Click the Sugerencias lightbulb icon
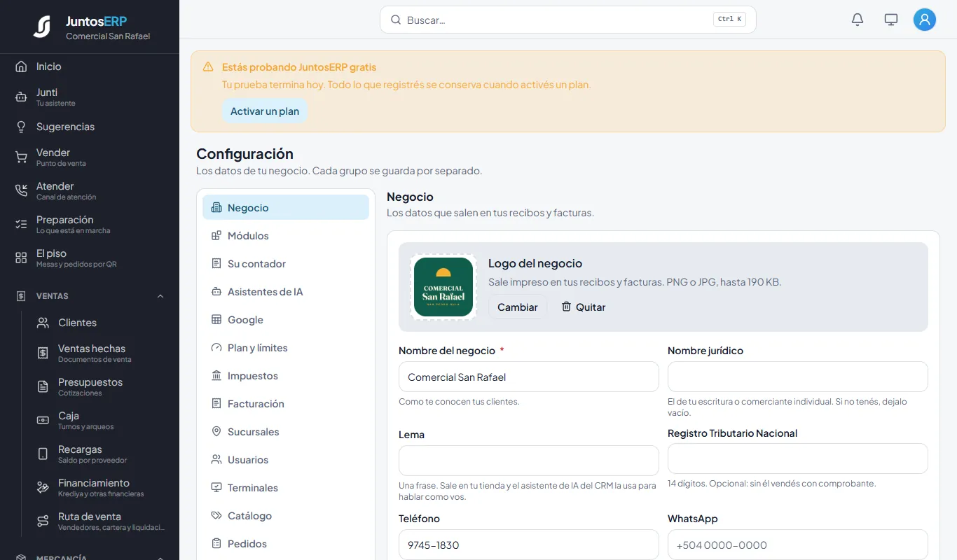The width and height of the screenshot is (957, 560). [21, 127]
